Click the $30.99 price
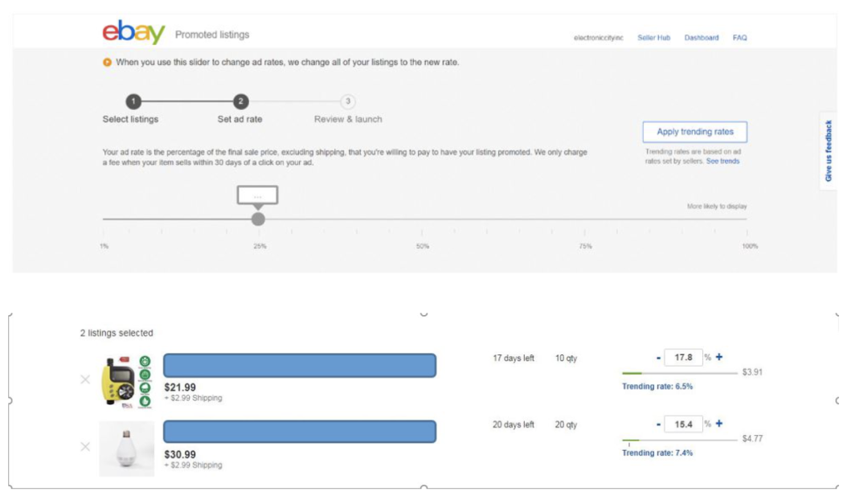Viewport: 868px width, 500px height. click(x=180, y=455)
